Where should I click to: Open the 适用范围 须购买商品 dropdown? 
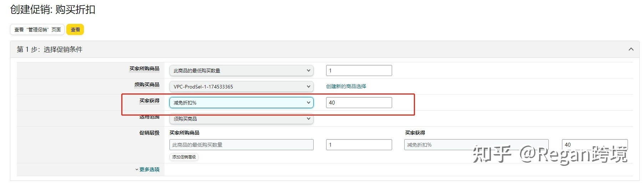click(242, 119)
